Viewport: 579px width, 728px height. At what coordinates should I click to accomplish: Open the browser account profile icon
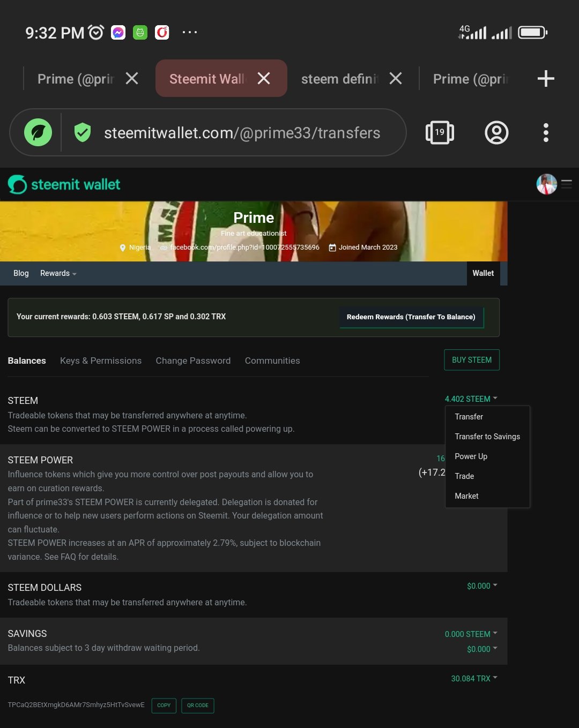pyautogui.click(x=496, y=132)
